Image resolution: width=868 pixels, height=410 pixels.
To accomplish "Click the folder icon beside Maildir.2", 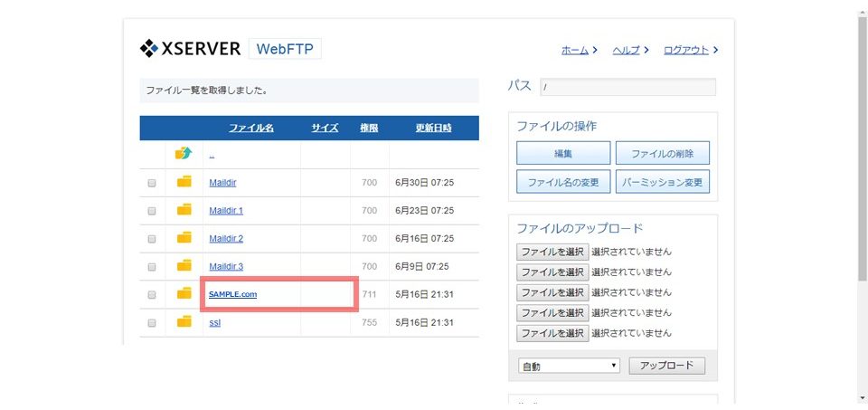I will 184,237.
